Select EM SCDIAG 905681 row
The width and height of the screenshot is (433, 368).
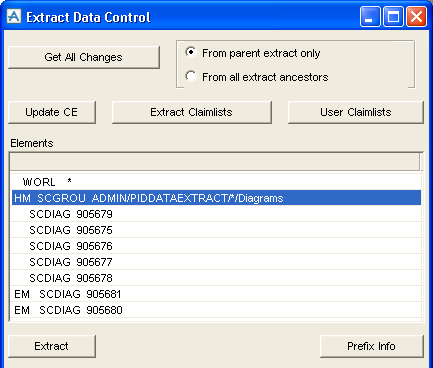pos(216,294)
